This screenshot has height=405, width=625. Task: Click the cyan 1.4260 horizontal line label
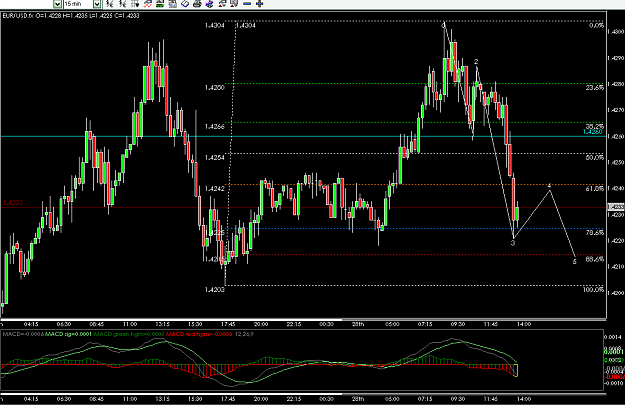593,132
